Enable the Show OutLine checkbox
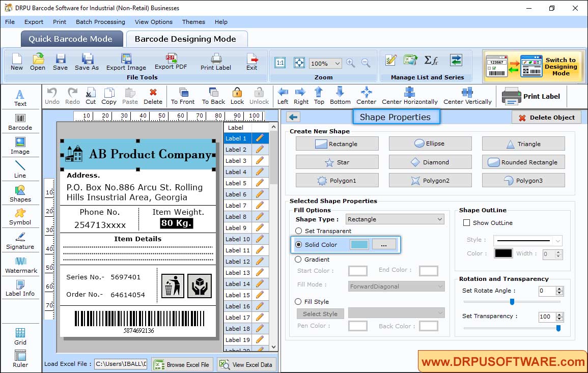This screenshot has height=373, width=588. click(x=466, y=223)
